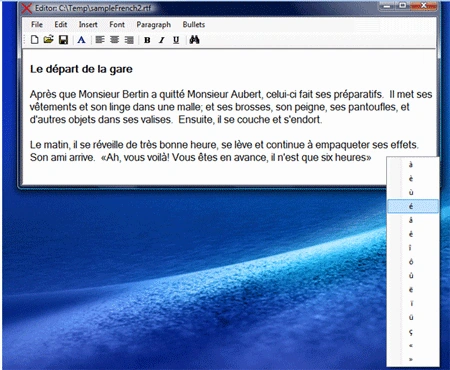Click the red X application icon in title bar
The image size is (450, 370).
27,8
